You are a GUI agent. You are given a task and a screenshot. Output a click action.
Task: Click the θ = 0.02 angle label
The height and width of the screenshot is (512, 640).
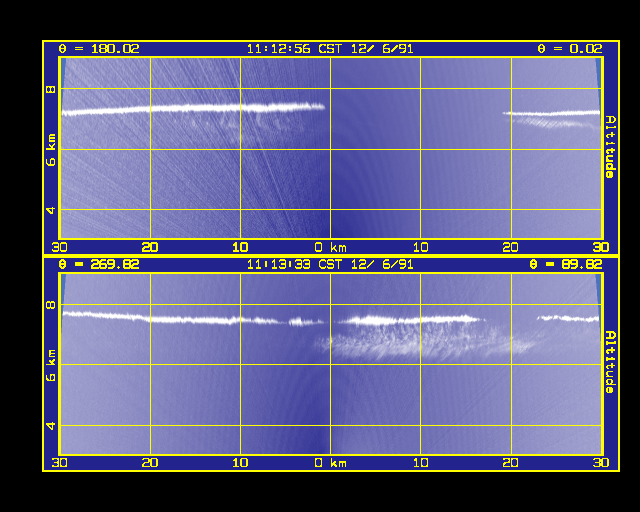pyautogui.click(x=570, y=49)
